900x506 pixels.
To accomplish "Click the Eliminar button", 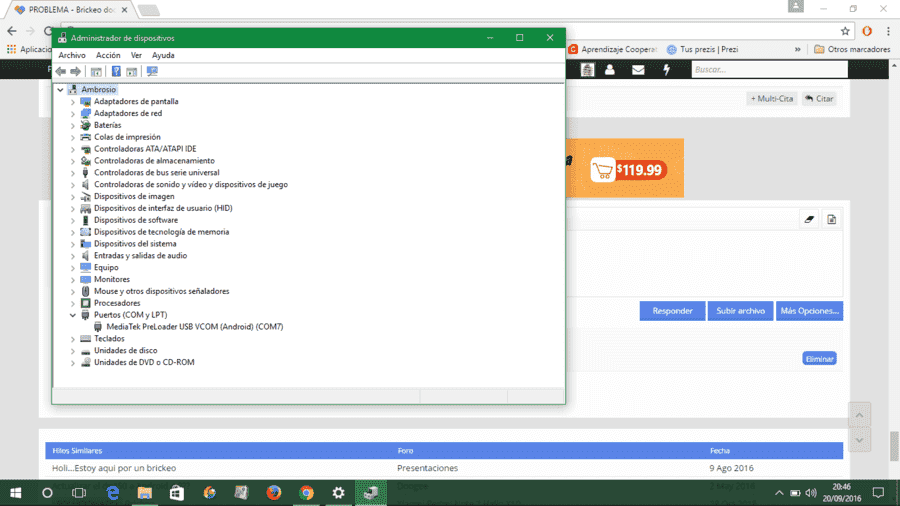I will [x=819, y=359].
